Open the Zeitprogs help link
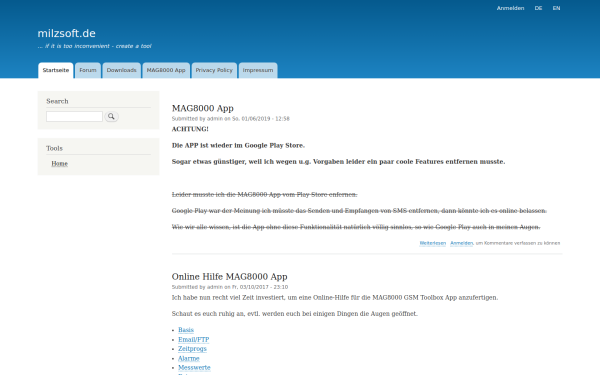The width and height of the screenshot is (600, 375). pyautogui.click(x=192, y=349)
